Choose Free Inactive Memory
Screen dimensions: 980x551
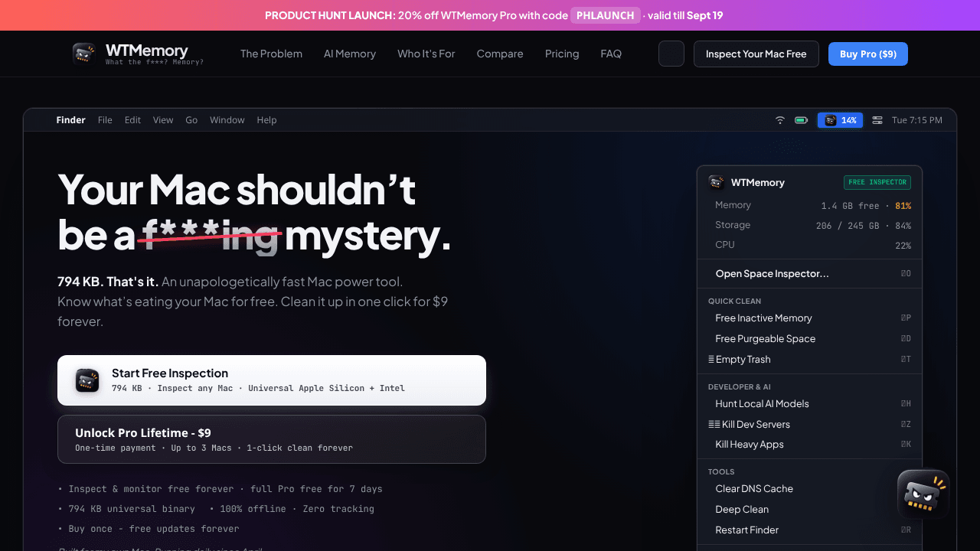tap(810, 318)
